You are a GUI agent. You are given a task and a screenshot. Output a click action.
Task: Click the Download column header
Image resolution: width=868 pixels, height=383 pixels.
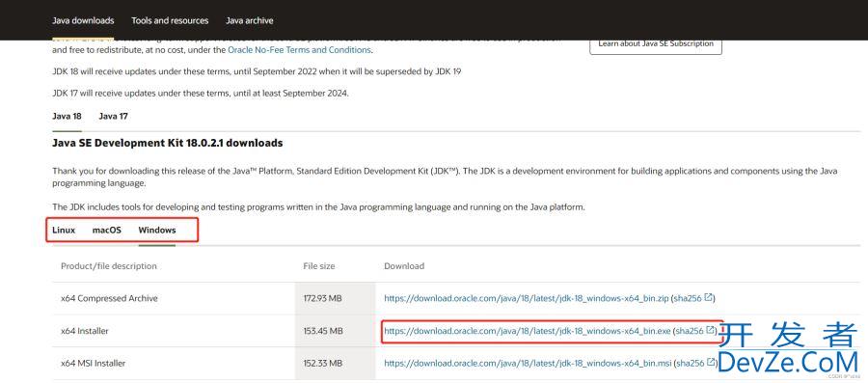pos(404,266)
